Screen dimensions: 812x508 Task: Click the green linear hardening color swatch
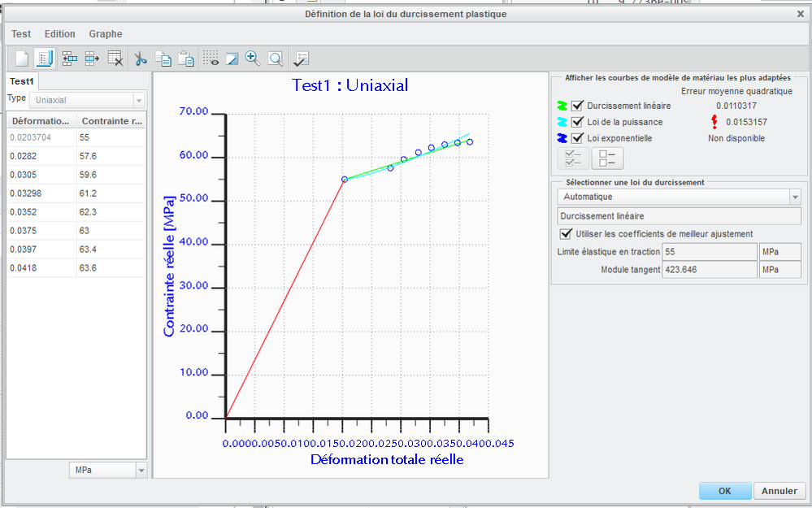[561, 106]
